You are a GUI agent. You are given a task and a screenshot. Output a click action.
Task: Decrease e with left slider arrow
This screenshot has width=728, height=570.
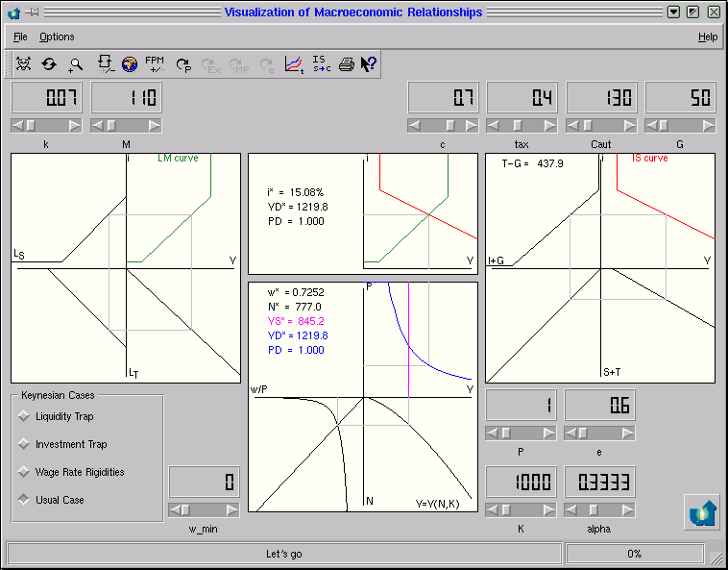(570, 434)
